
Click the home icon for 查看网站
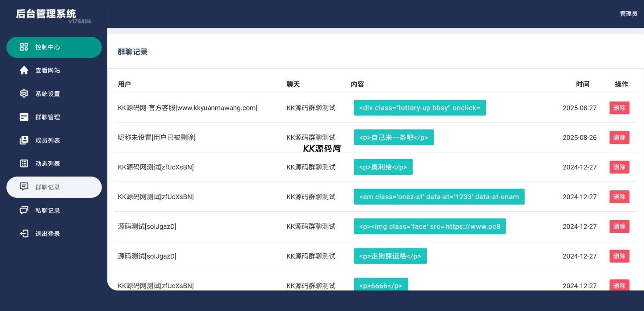24,70
